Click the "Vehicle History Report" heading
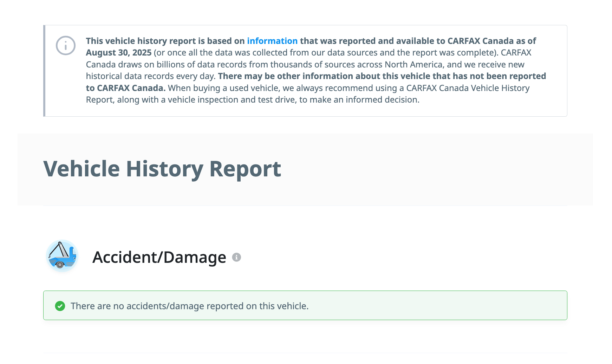 (162, 169)
